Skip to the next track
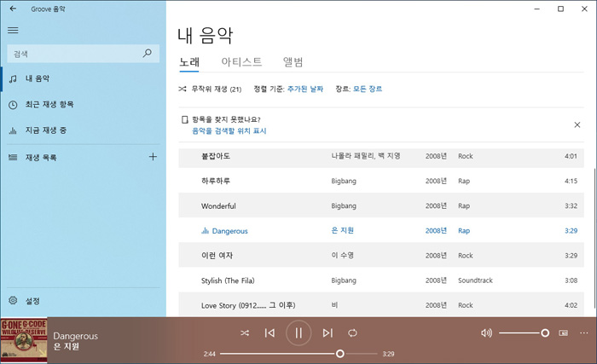Viewport: 597px width, 364px height. pos(327,333)
